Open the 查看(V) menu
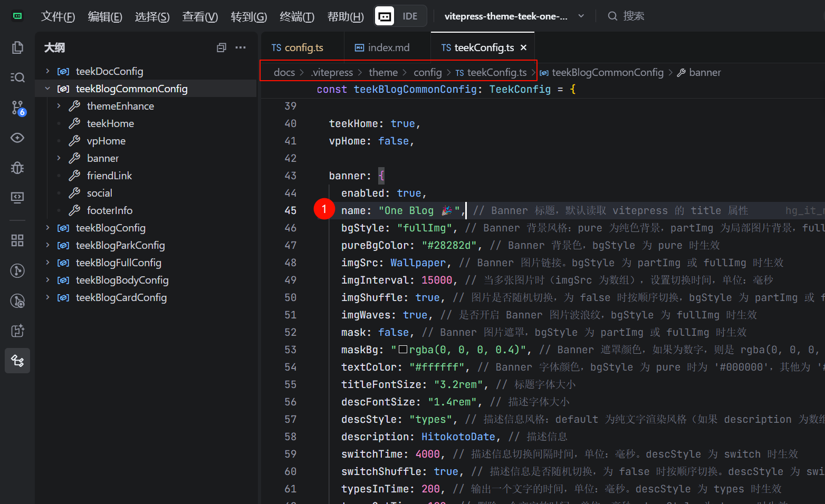The image size is (825, 504). coord(200,16)
